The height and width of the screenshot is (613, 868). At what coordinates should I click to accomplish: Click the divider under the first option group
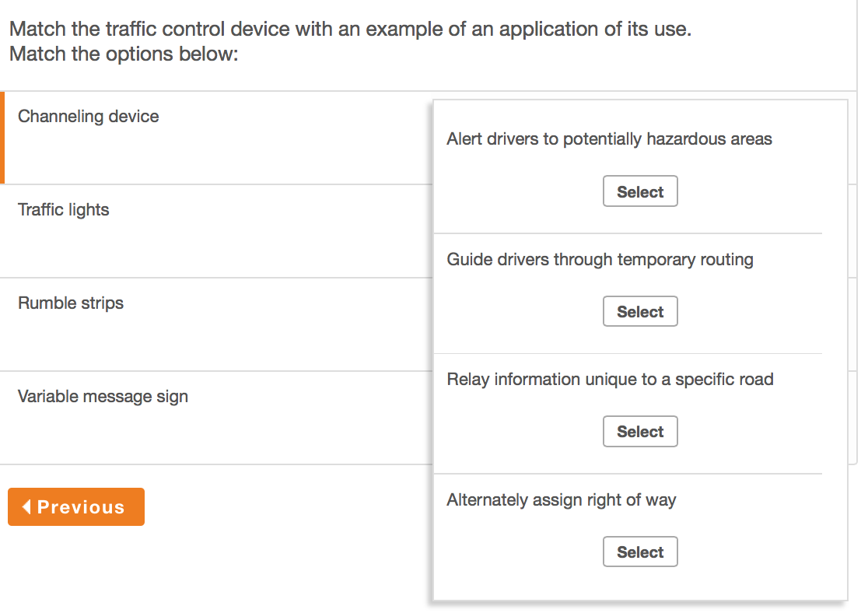(628, 233)
